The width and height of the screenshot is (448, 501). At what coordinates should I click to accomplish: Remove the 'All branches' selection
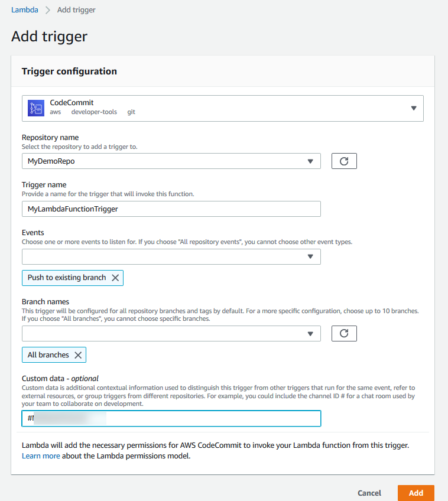(x=77, y=354)
